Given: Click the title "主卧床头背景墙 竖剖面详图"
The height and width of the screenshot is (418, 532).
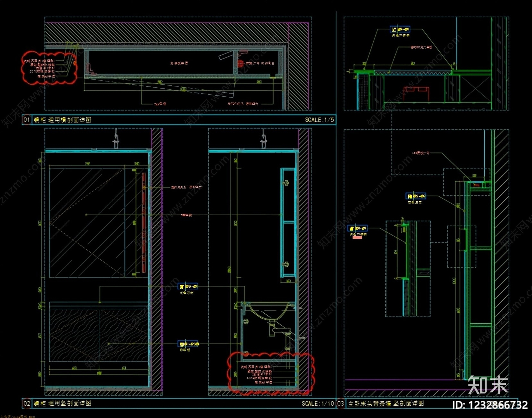Looking at the screenshot, I should coord(386,403).
